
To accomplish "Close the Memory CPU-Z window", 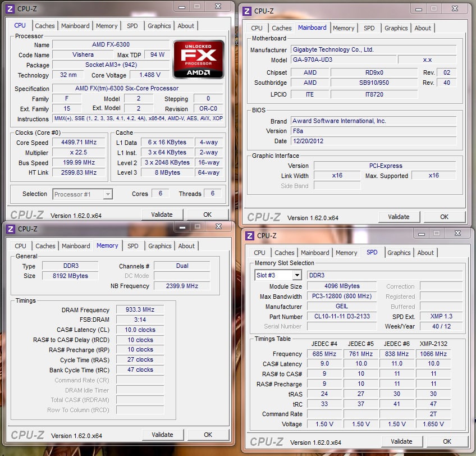I will tap(218, 227).
